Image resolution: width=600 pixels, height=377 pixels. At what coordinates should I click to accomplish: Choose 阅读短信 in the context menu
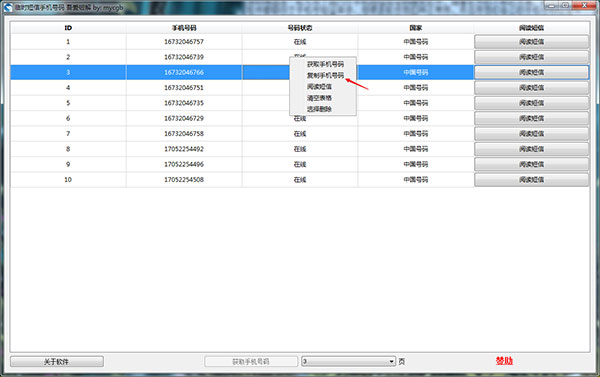(x=319, y=86)
